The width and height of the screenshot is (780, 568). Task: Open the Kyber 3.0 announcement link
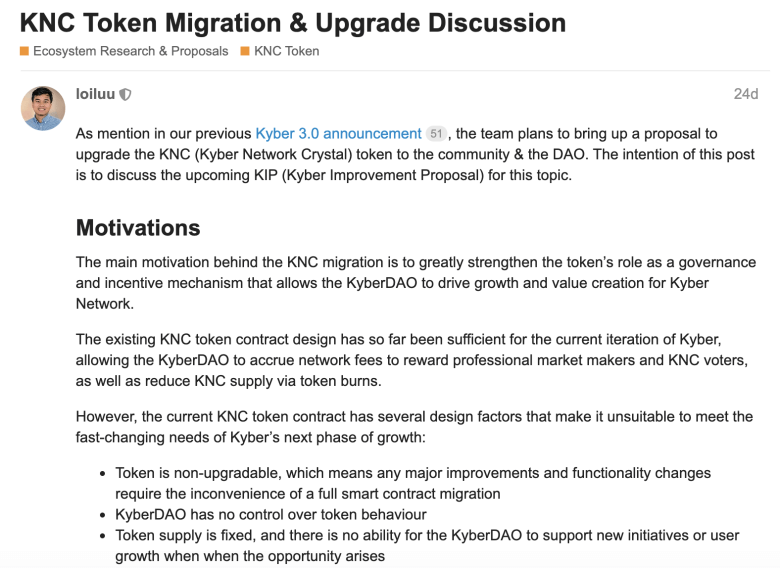[338, 134]
